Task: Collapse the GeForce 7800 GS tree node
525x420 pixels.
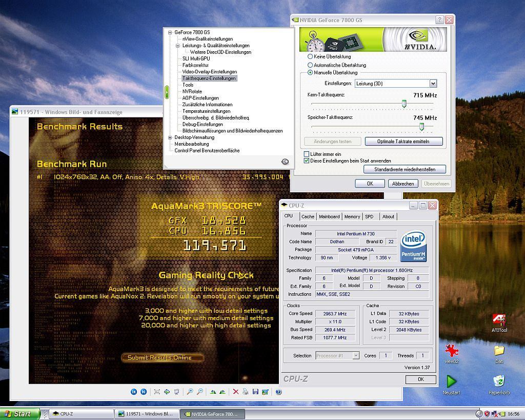Action: point(170,32)
